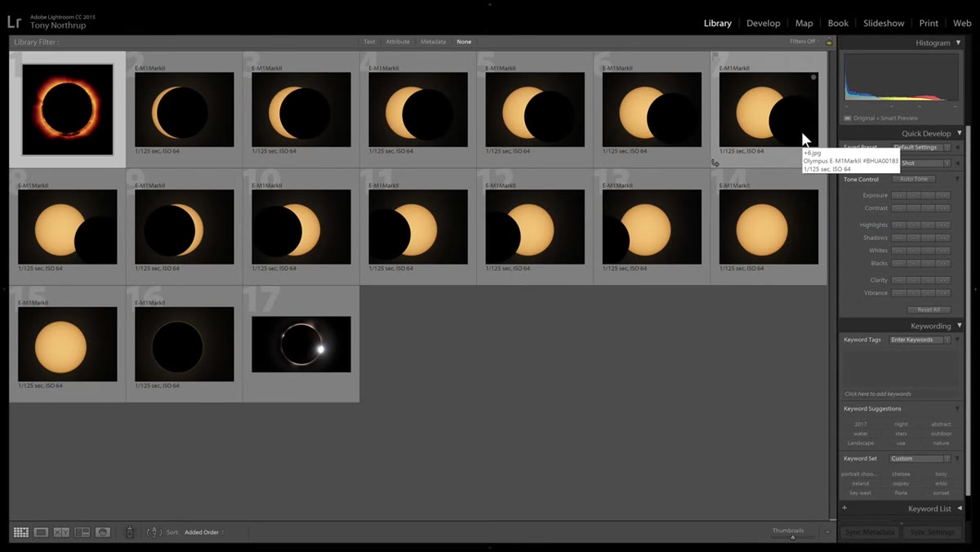Open Compare view (X|Y) icon
The image size is (980, 552).
62,532
